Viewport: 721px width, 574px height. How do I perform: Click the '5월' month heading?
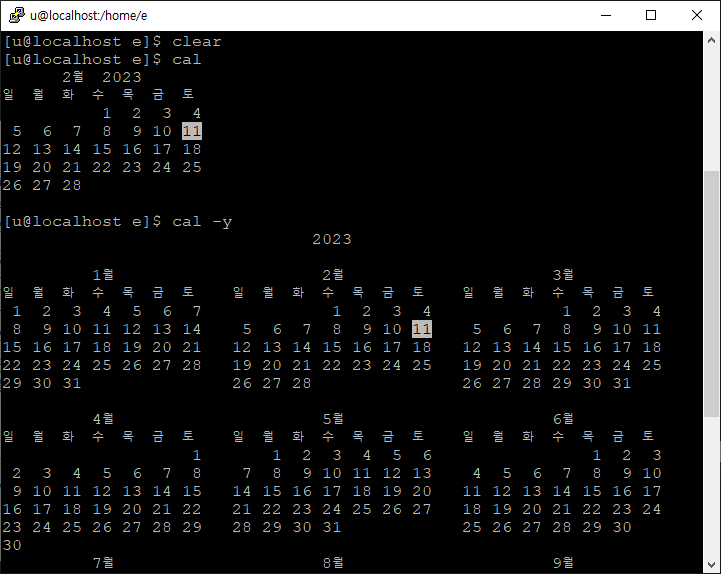[x=333, y=419]
